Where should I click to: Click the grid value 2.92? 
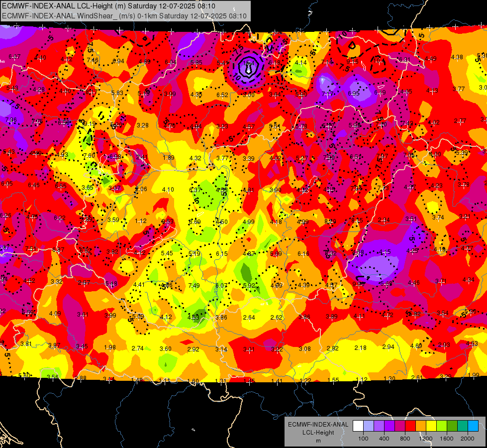tap(193, 349)
